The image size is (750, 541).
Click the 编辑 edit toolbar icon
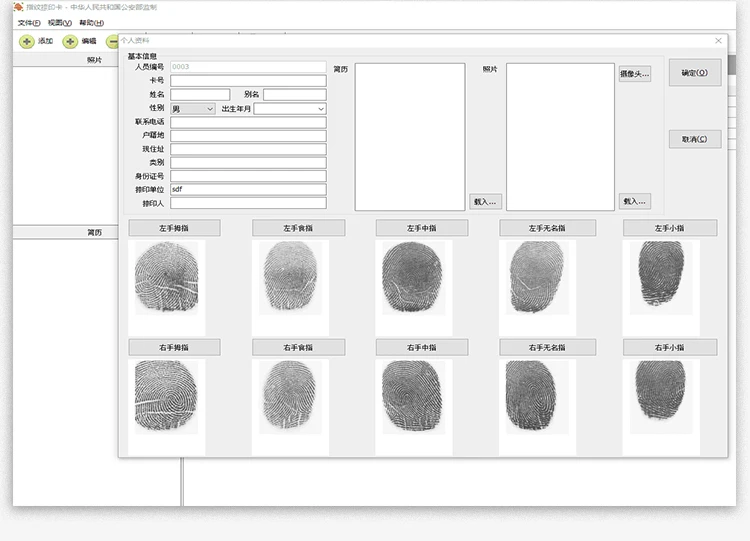pos(70,42)
